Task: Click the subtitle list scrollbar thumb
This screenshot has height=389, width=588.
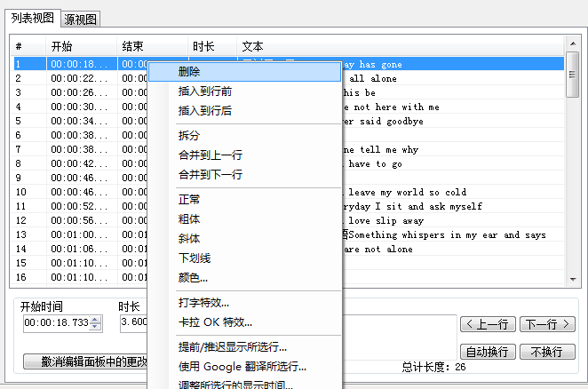Action: coord(573,75)
